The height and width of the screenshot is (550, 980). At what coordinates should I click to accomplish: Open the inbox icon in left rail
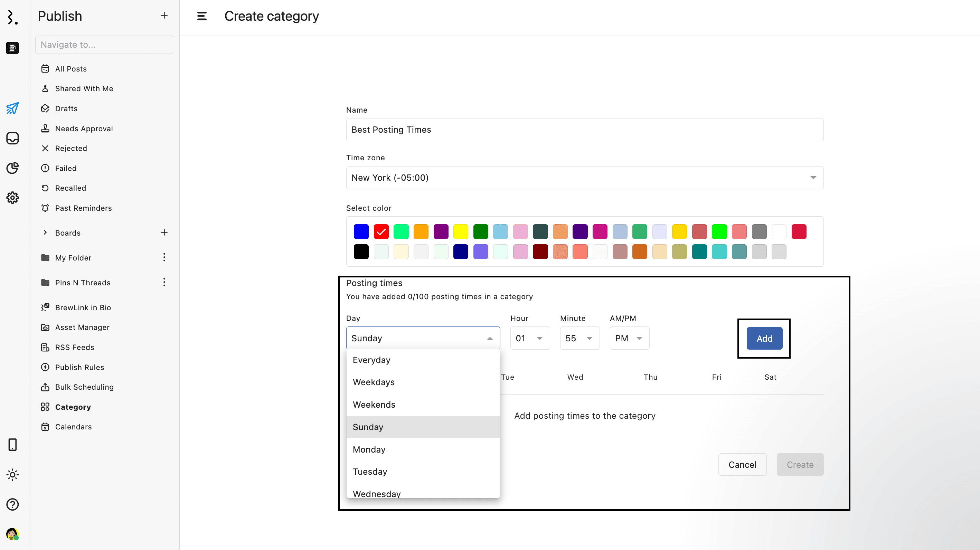pos(12,138)
